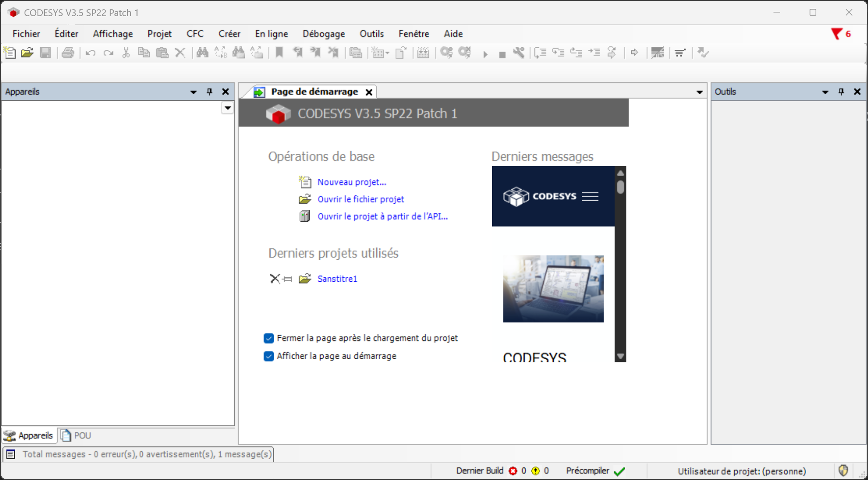The height and width of the screenshot is (480, 868).
Task: Open recent project Sanstitre1
Action: point(337,279)
